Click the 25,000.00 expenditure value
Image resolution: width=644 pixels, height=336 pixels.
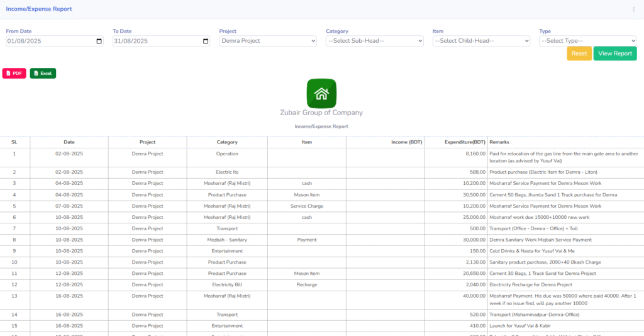pyautogui.click(x=474, y=217)
